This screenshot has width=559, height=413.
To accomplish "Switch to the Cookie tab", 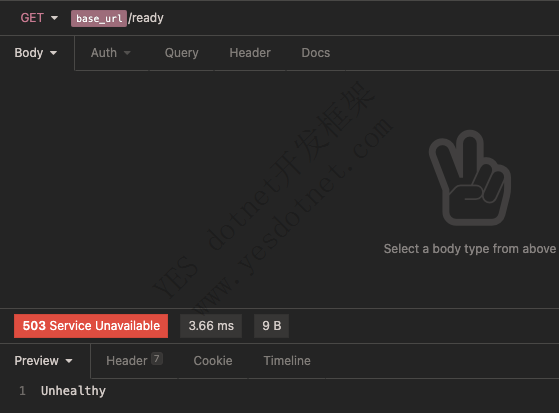I will [x=213, y=361].
